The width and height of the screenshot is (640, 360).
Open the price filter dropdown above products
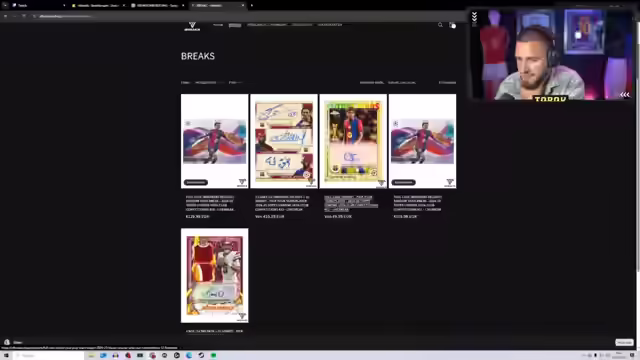click(x=236, y=82)
